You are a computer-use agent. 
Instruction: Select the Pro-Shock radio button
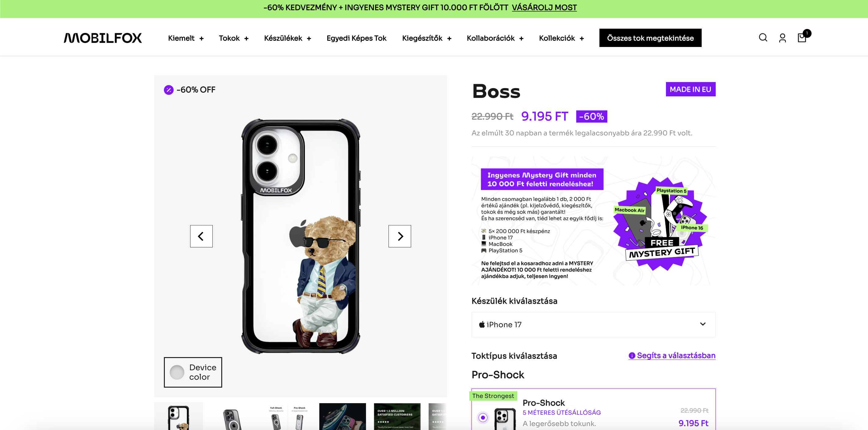pyautogui.click(x=483, y=417)
